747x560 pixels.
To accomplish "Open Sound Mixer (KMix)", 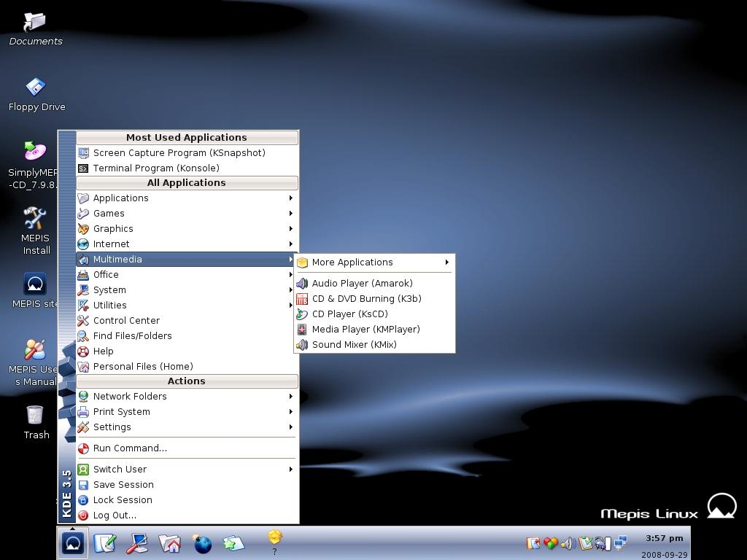I will pos(374,344).
